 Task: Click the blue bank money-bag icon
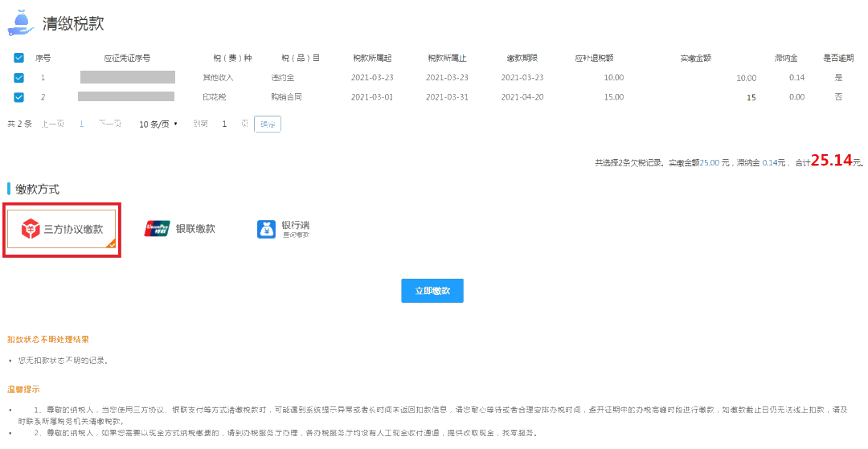[x=266, y=229]
